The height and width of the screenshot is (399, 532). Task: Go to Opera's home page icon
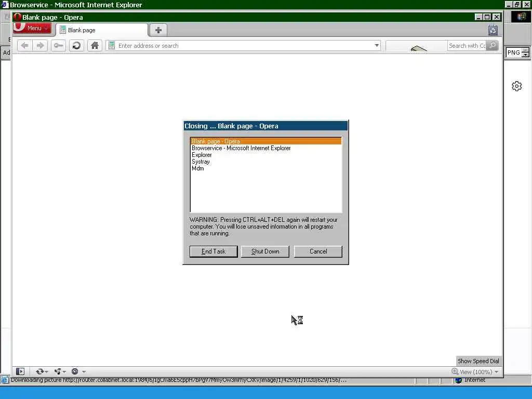click(x=95, y=46)
